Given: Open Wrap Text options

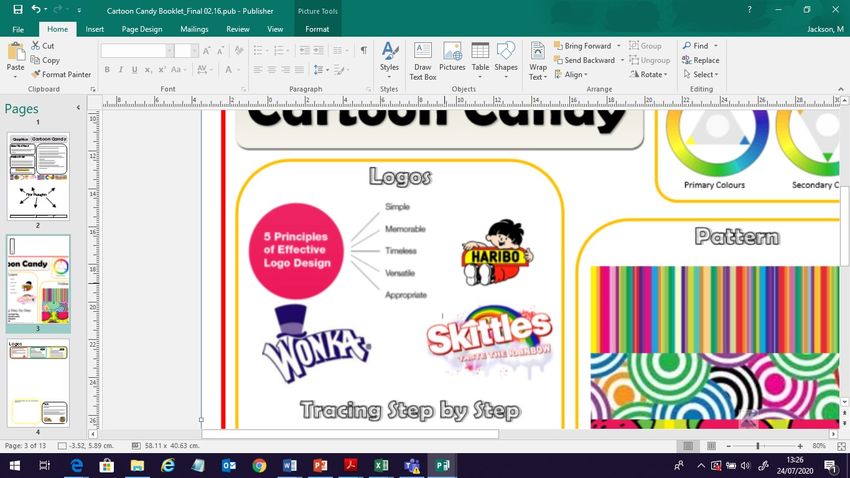Looking at the screenshot, I should point(538,61).
